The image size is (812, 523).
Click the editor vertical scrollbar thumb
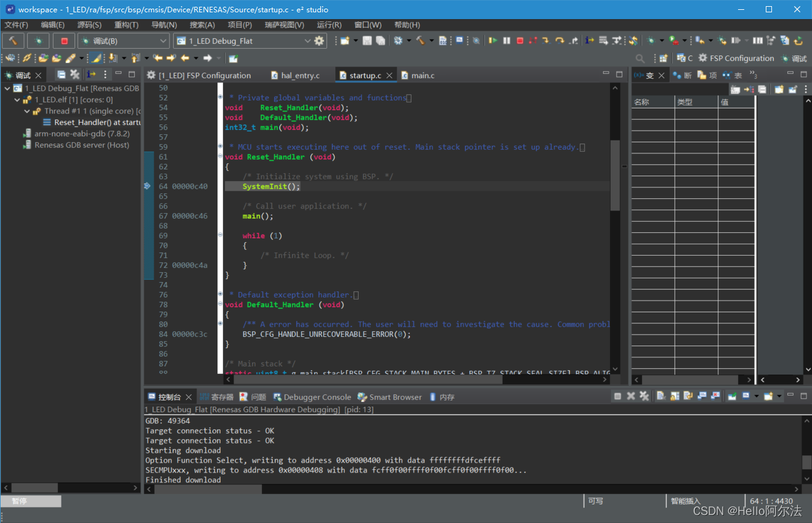615,176
